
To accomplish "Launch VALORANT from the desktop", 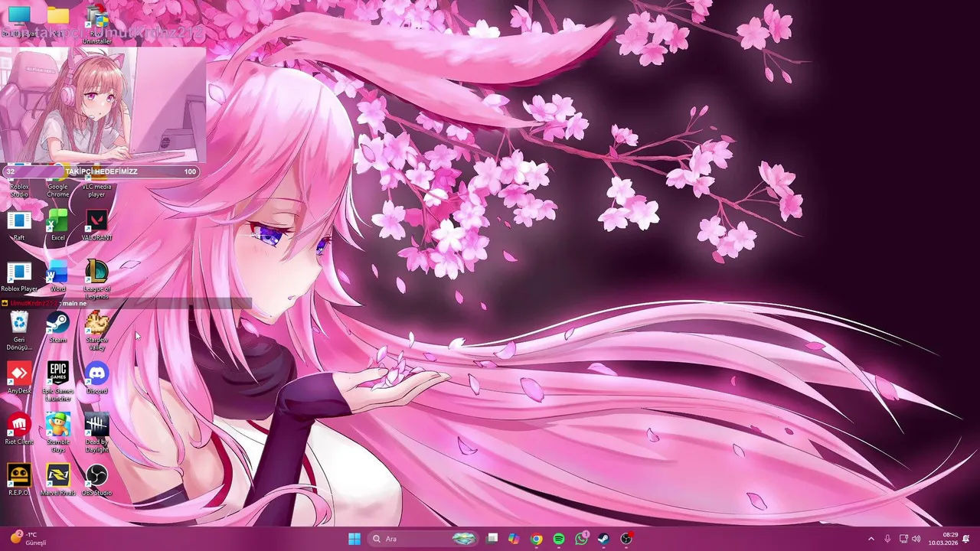I will coord(96,227).
